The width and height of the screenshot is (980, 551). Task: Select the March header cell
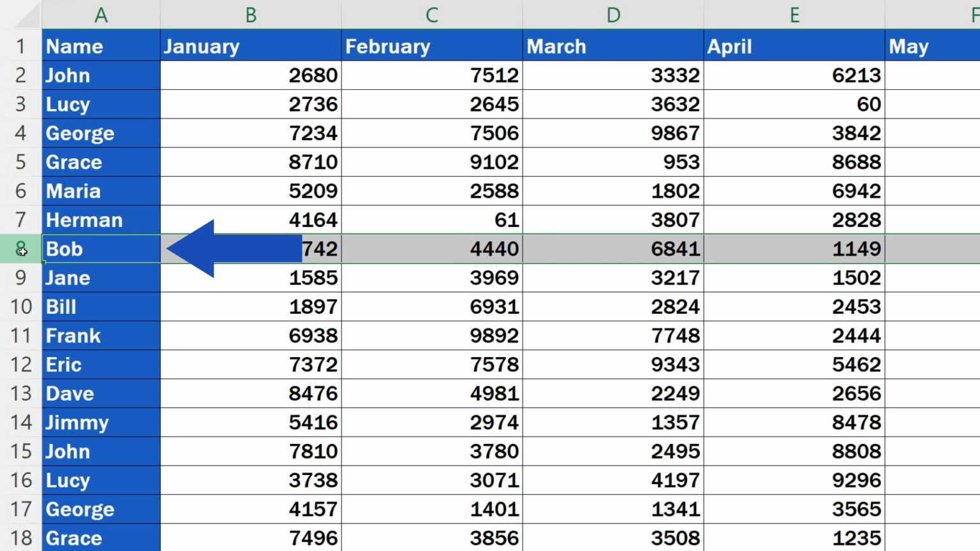pos(613,47)
